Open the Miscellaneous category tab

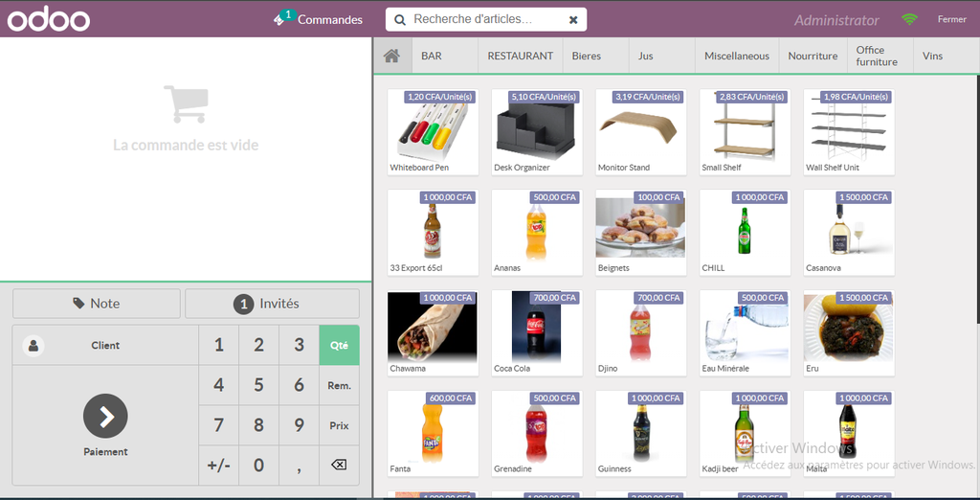coord(737,56)
